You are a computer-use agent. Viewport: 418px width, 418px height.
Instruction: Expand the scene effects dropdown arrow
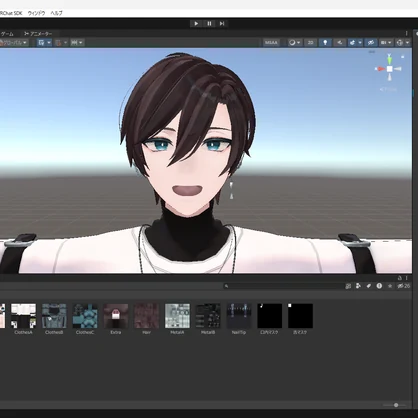pyautogui.click(x=360, y=42)
